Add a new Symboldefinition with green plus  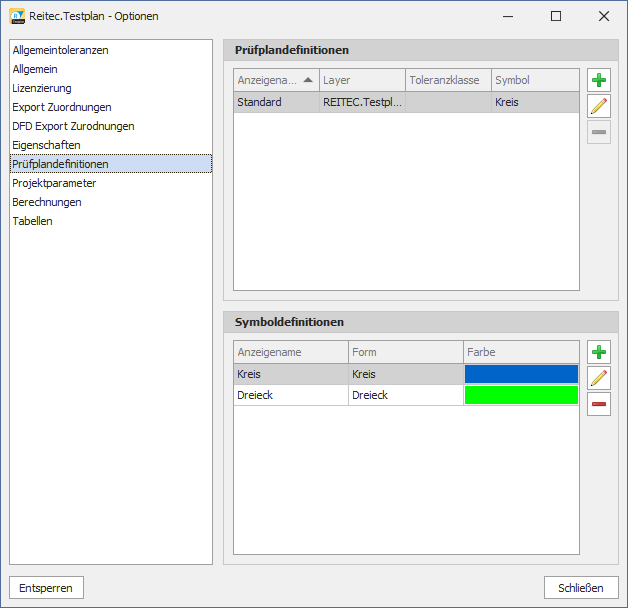pos(599,352)
